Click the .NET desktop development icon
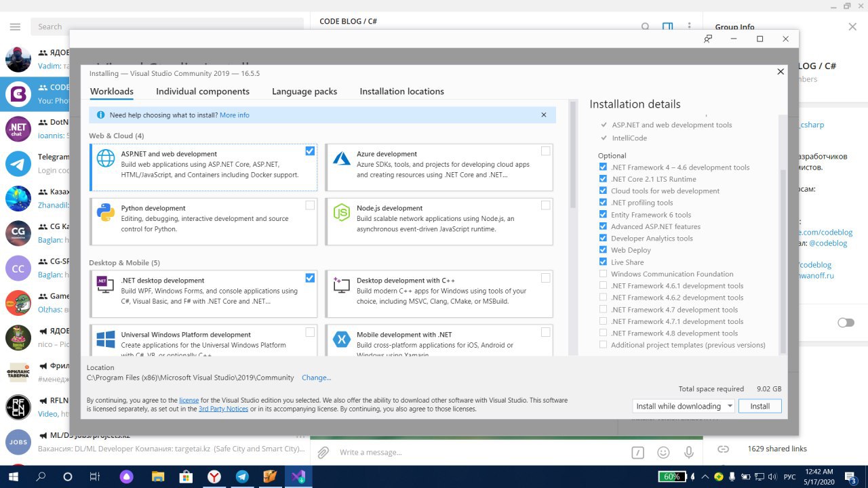The image size is (868, 488). click(x=105, y=285)
